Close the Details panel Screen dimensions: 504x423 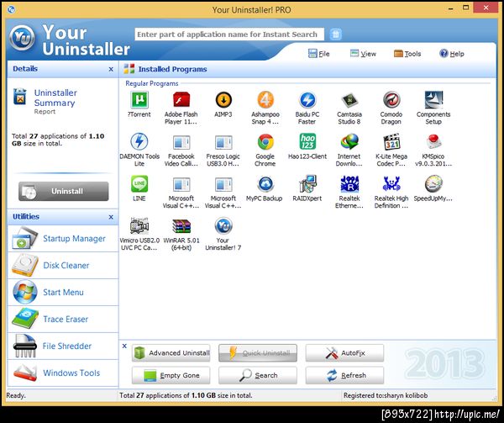pos(111,69)
